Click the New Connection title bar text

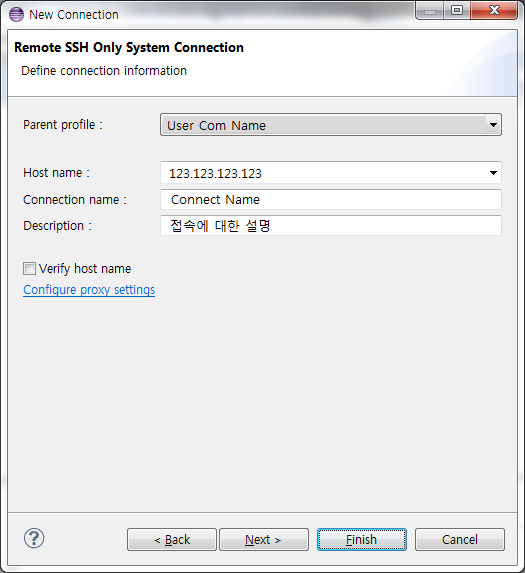point(74,15)
